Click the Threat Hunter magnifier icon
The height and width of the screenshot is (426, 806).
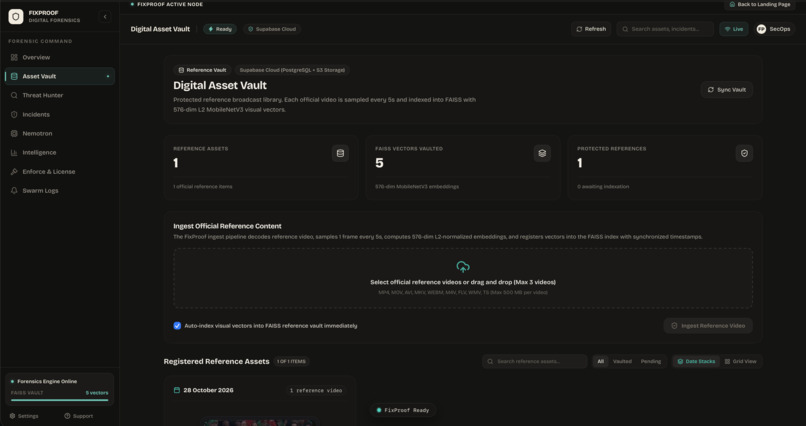pos(14,95)
